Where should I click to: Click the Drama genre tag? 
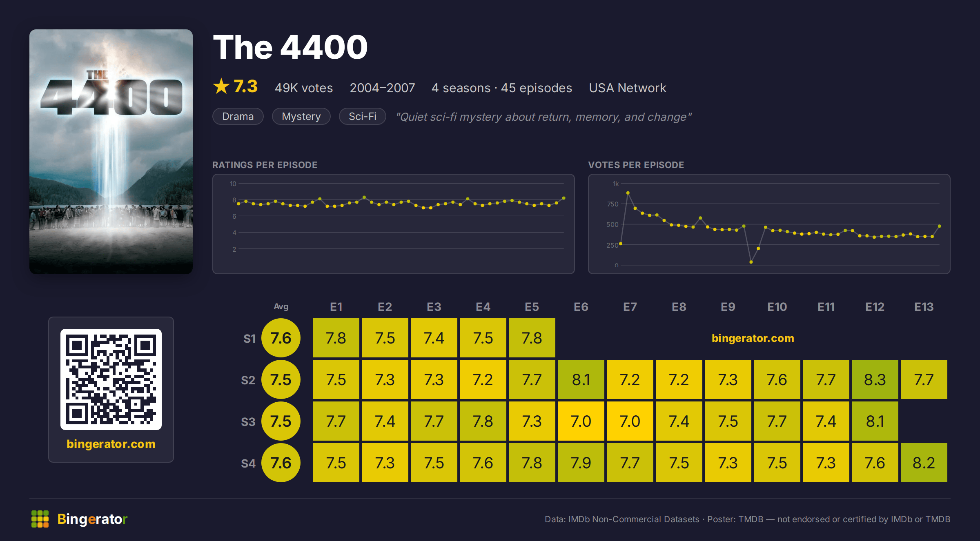pos(238,116)
